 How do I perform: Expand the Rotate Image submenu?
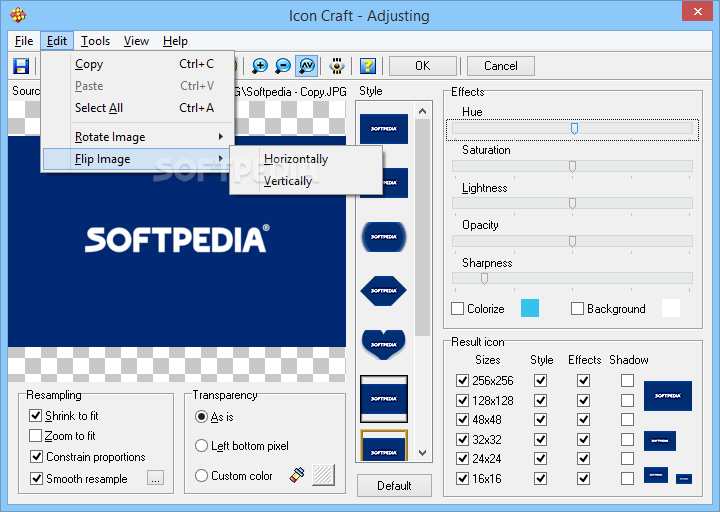(x=138, y=137)
